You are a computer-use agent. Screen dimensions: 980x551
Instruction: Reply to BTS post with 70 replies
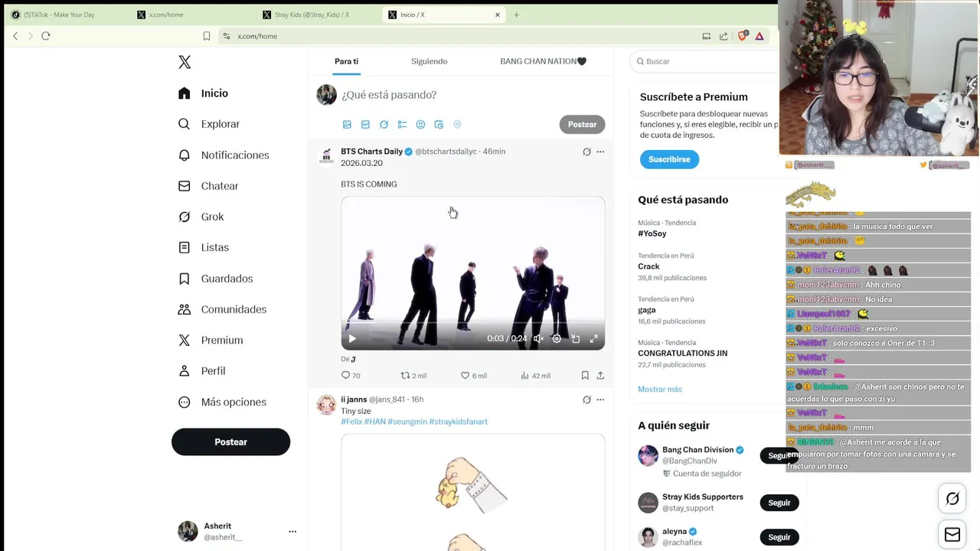tap(351, 376)
